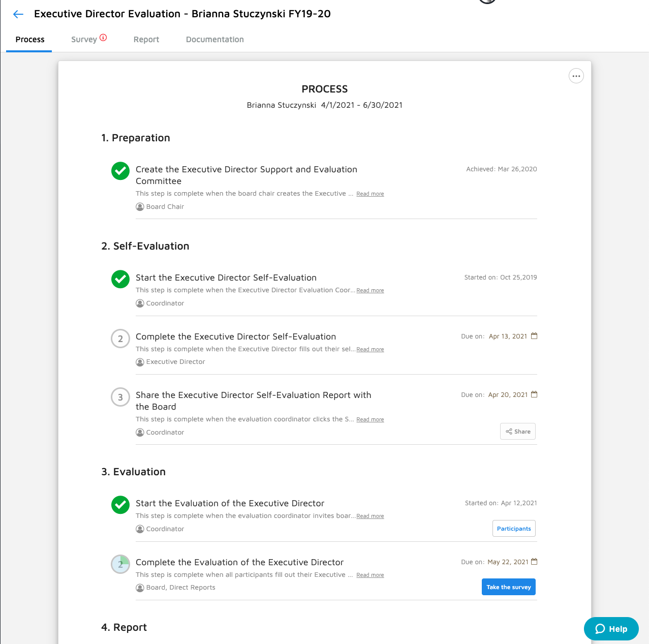Click Read more for Share Self-Evaluation Report step
Screen dimensions: 649x644
[370, 420]
